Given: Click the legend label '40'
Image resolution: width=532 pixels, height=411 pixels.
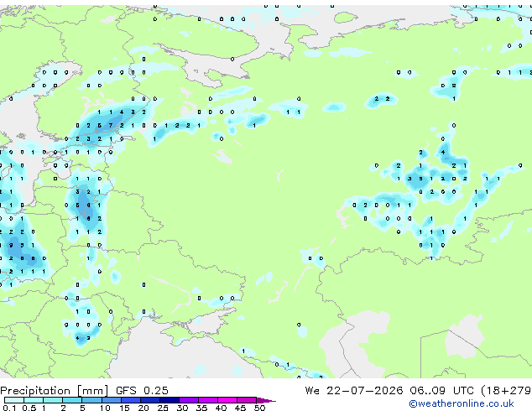Looking at the screenshot, I should click(221, 408).
